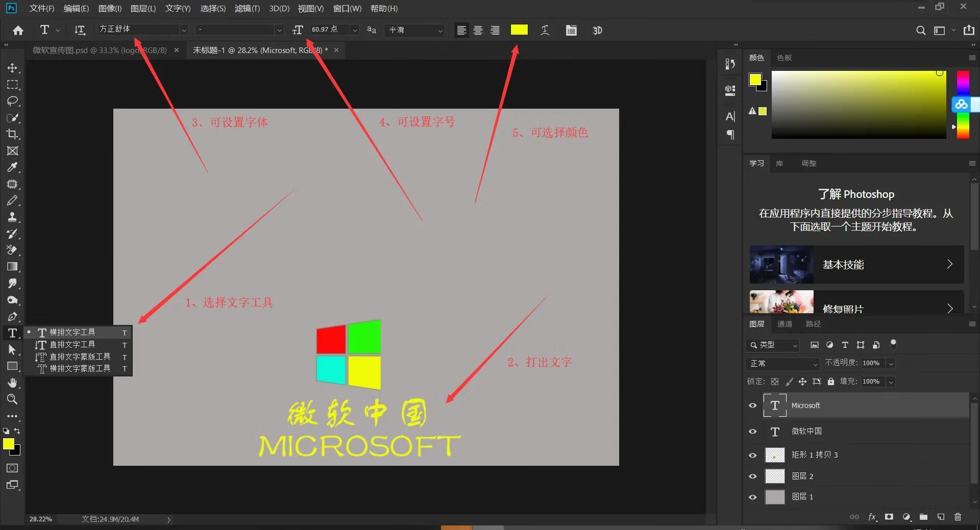
Task: Switch to the 通道 tab
Action: [785, 324]
